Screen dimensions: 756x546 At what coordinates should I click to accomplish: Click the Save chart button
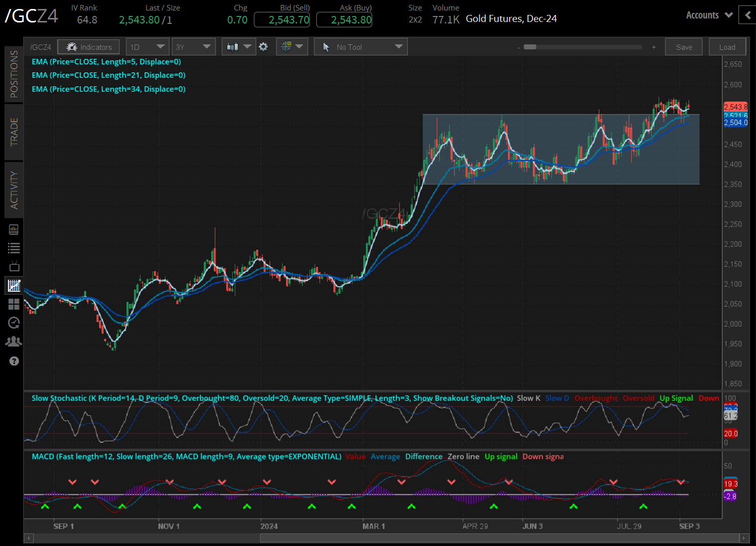[x=683, y=46]
